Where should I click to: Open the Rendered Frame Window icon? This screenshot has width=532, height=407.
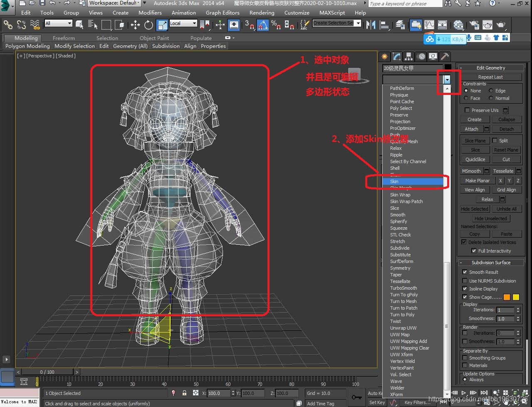tap(487, 25)
